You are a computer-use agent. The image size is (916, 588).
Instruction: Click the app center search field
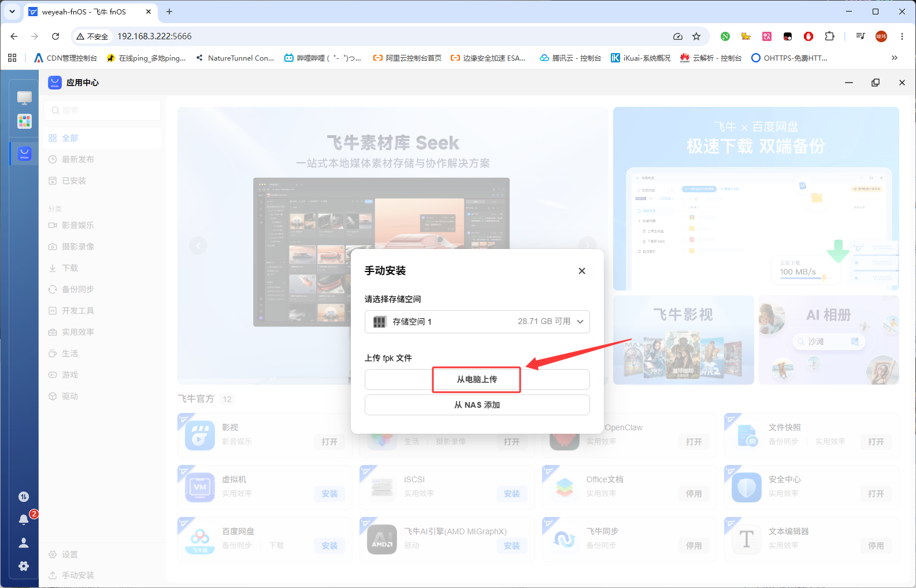pos(102,110)
